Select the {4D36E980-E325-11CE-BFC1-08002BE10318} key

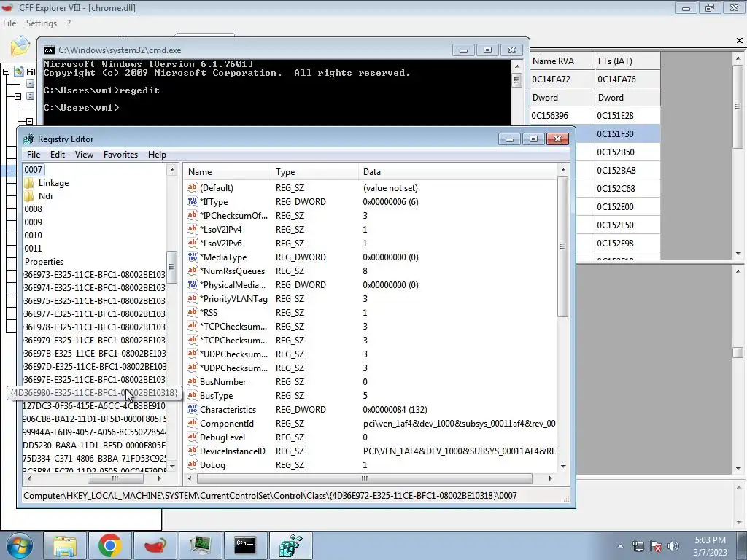coord(94,393)
